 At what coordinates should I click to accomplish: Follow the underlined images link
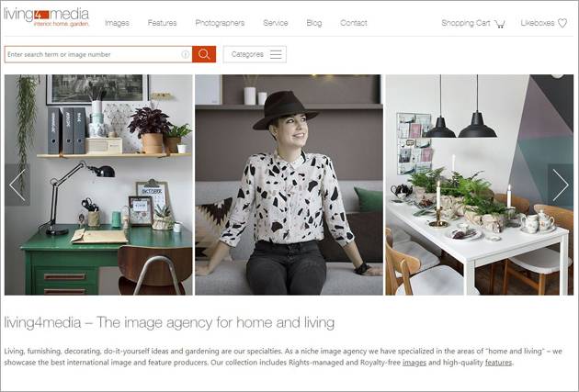coord(414,363)
